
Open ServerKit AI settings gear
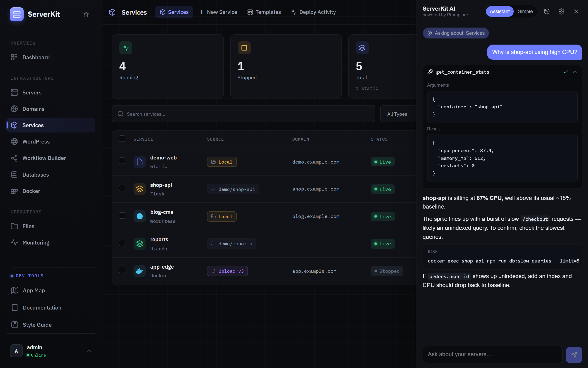[561, 11]
